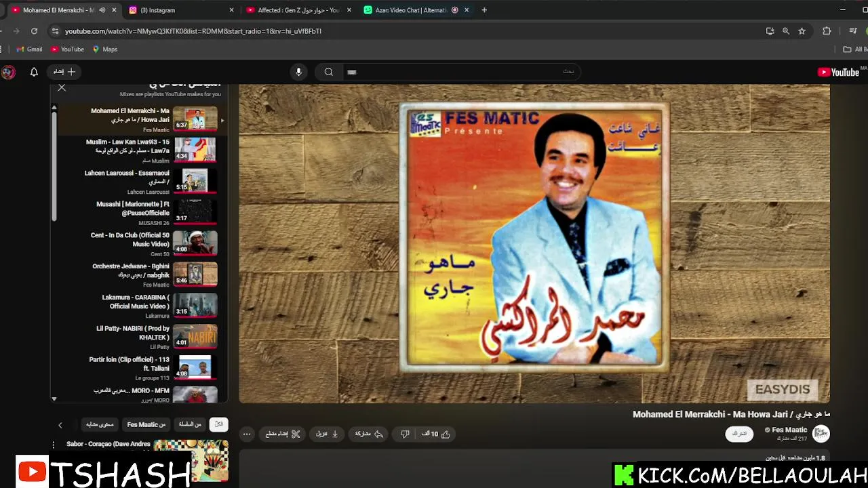Click the install app icon in address bar
Viewport: 868px width, 488px height.
point(770,30)
